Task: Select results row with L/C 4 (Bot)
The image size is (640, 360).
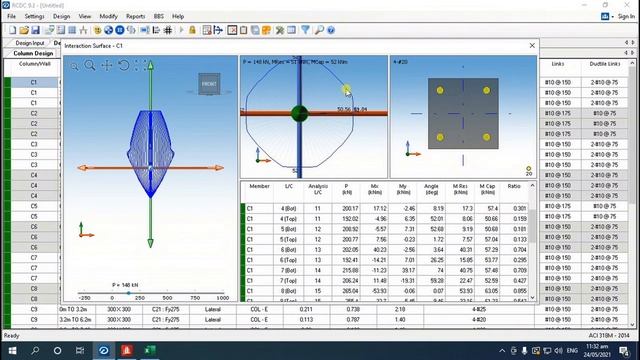Action: pos(385,209)
